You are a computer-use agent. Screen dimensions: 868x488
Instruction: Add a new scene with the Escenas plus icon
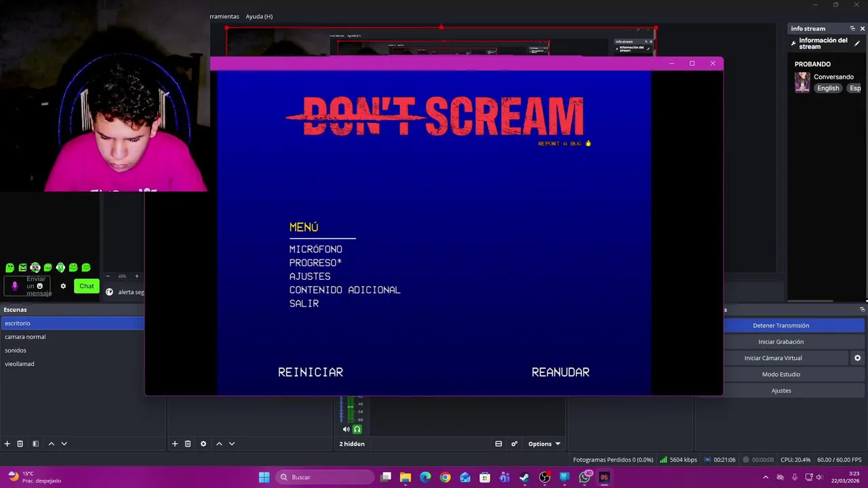tap(7, 444)
